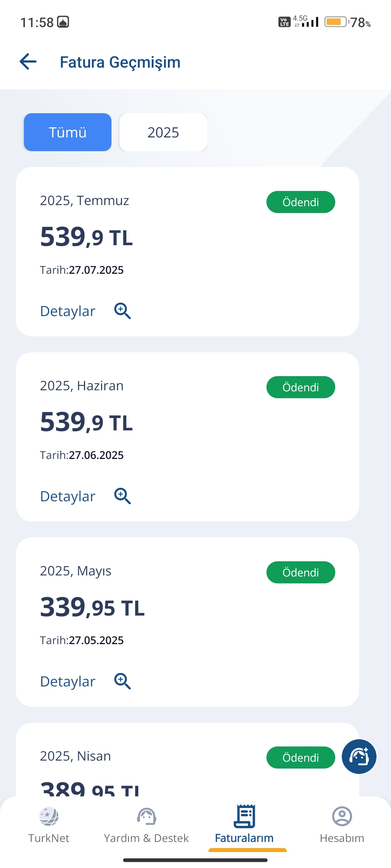The image size is (391, 868).
Task: Open Detaylar for 2025 Mayıs invoice
Action: [68, 682]
